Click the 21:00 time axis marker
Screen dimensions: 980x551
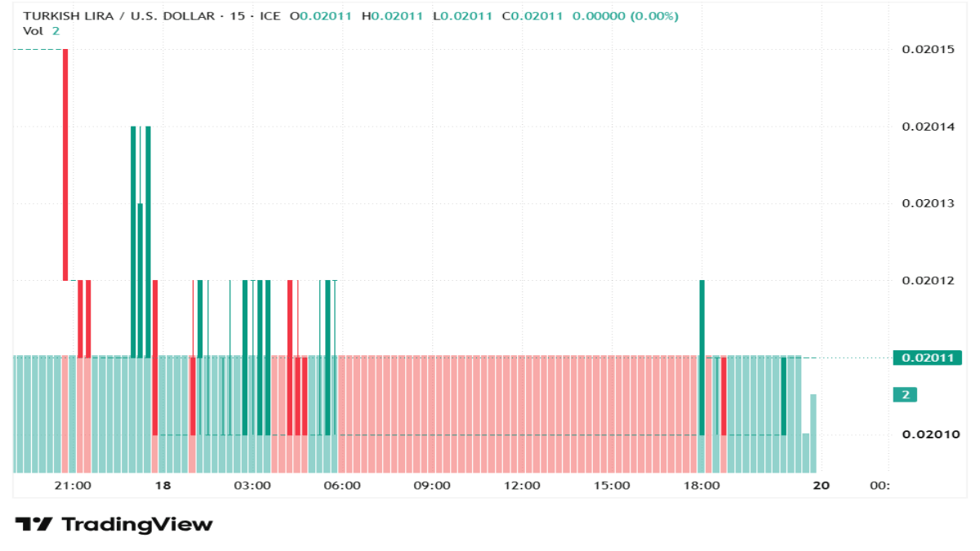[72, 486]
